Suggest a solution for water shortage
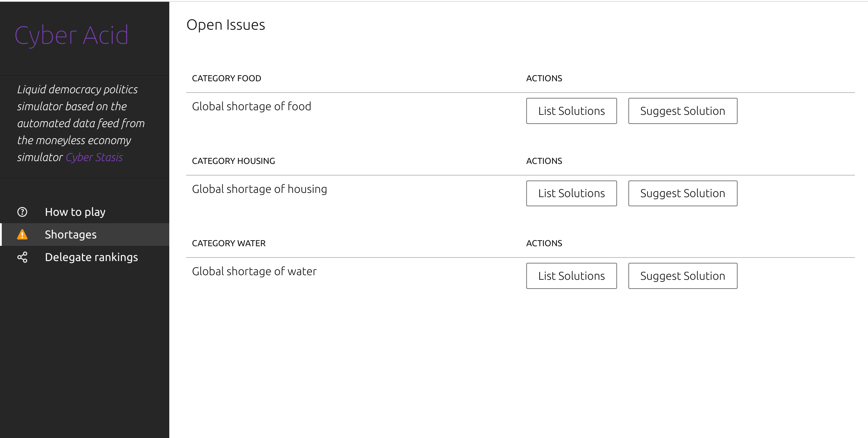This screenshot has width=868, height=438. (x=682, y=276)
